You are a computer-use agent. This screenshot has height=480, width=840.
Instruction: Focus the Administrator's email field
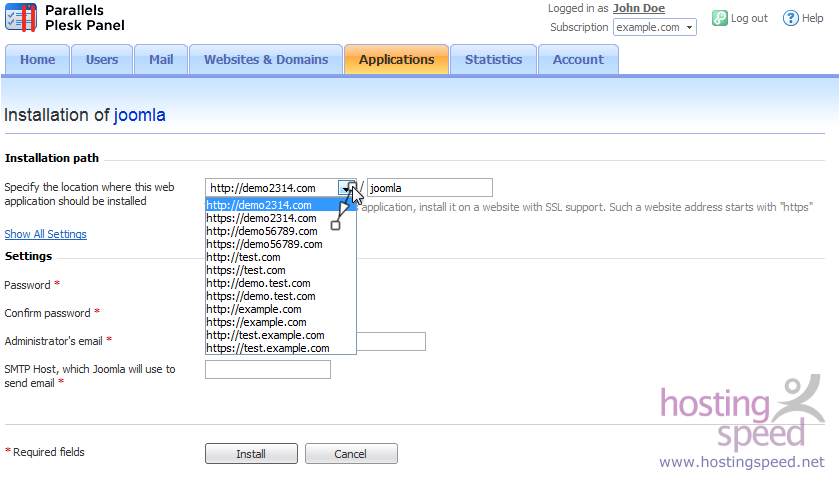pyautogui.click(x=391, y=342)
